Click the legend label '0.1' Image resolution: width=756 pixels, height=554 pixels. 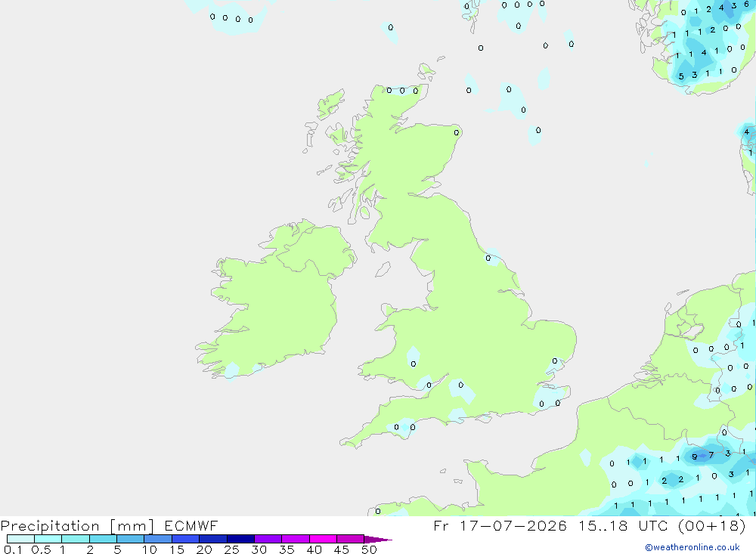tap(13, 549)
